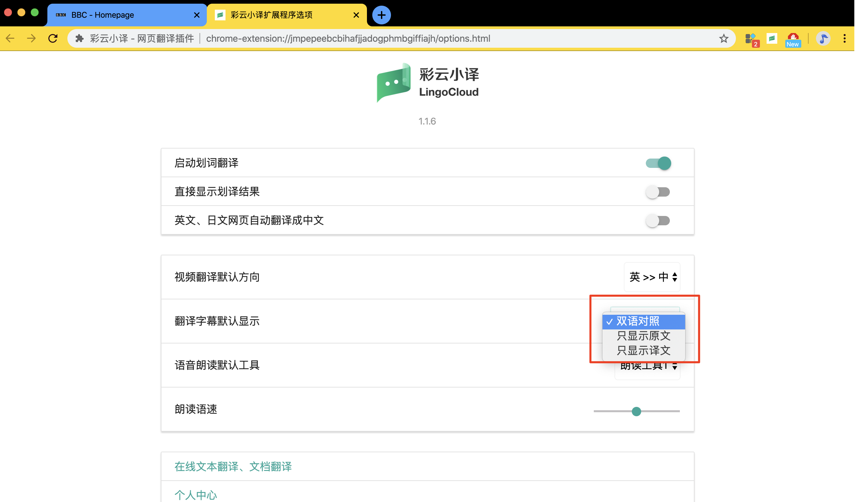Open the 英 >> 中 direction dropdown
Screen dimensions: 868x502
[652, 277]
